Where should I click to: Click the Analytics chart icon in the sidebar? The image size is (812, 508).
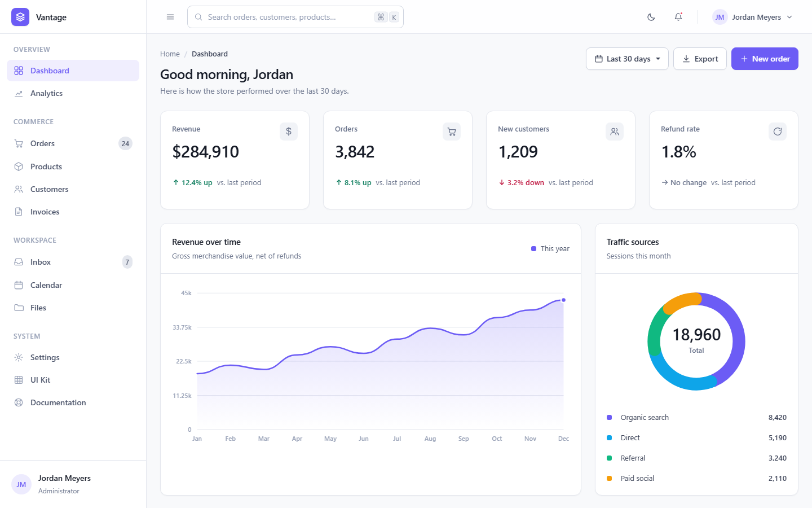[x=19, y=93]
